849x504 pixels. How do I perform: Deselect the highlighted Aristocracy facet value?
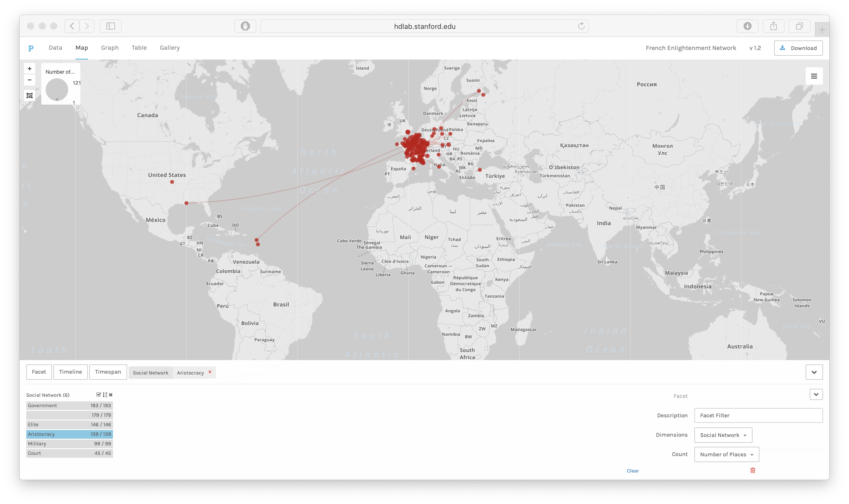pyautogui.click(x=70, y=434)
